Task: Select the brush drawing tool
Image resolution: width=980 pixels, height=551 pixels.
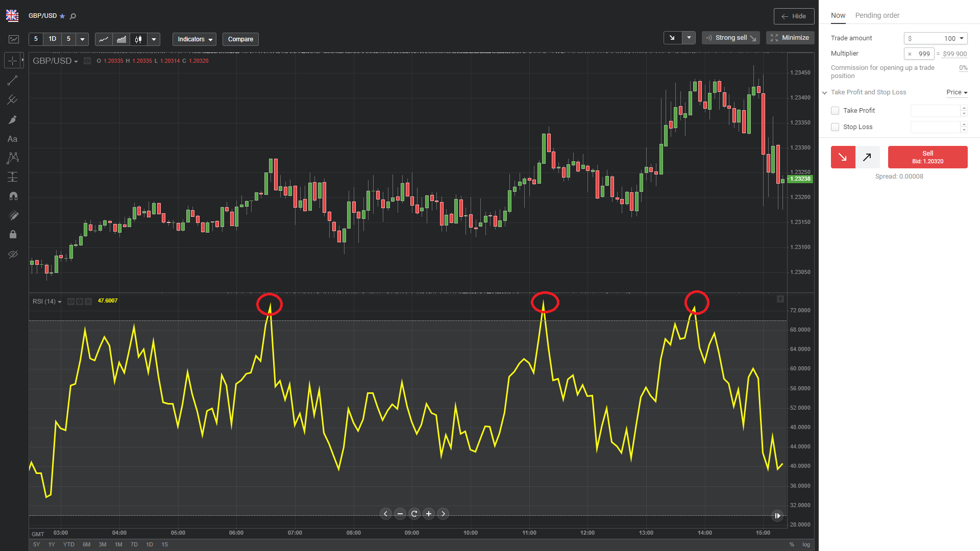Action: (13, 119)
